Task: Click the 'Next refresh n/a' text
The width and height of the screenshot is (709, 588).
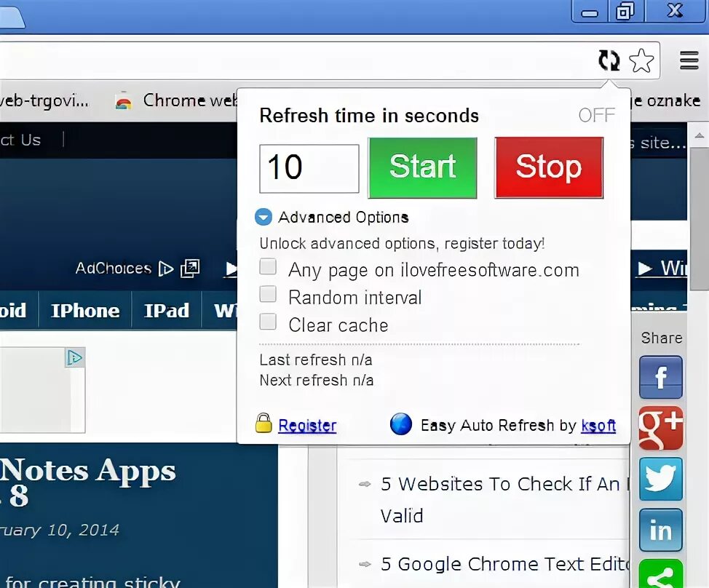Action: point(317,380)
